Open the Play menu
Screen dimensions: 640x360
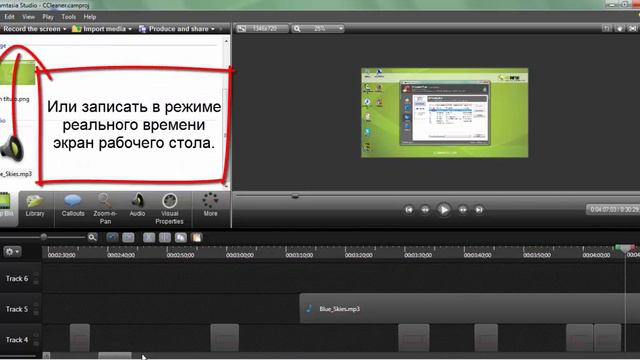(x=48, y=17)
